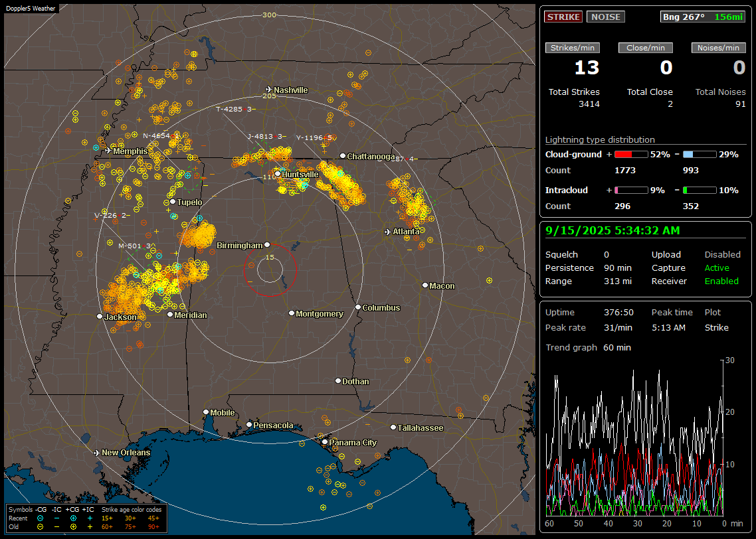
Task: Click the Upload status Disabled
Action: [722, 255]
